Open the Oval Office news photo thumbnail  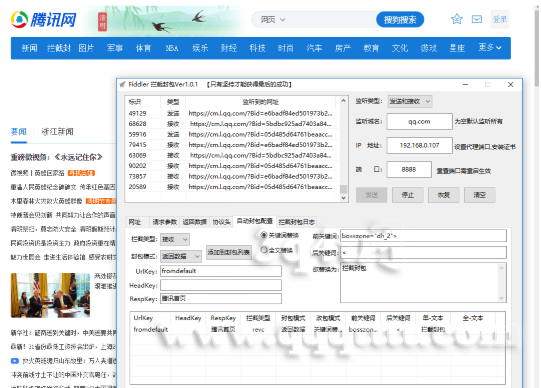click(x=50, y=295)
